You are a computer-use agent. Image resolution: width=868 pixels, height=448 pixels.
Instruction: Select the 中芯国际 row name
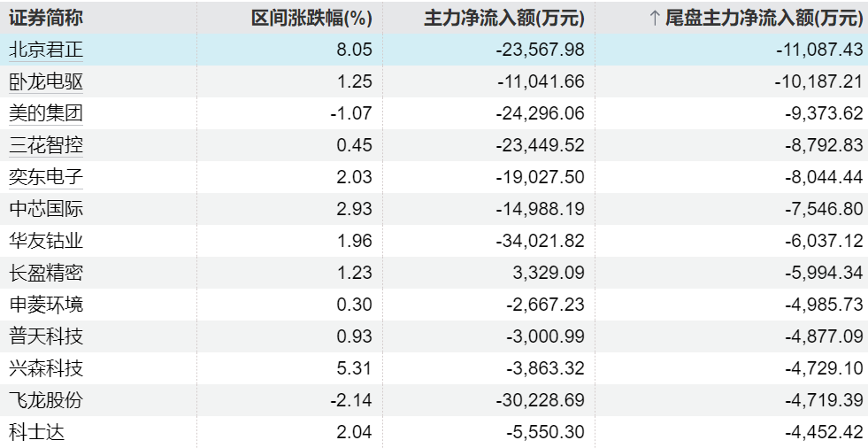click(x=46, y=209)
